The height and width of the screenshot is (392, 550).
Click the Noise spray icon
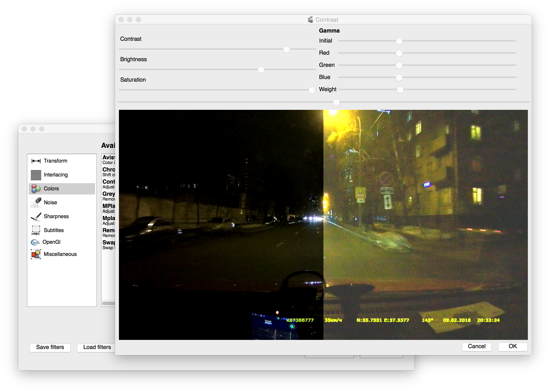point(36,203)
